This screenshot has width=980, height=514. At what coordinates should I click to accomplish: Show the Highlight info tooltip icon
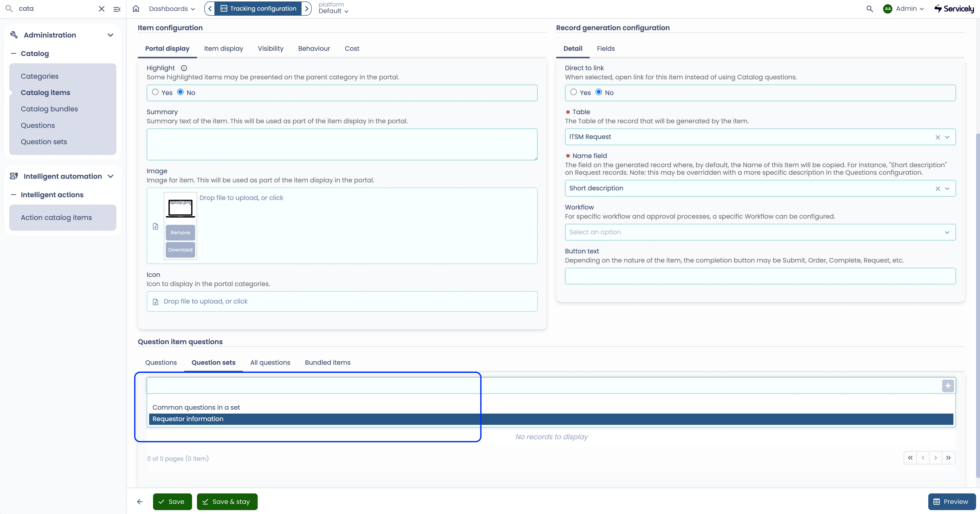184,68
